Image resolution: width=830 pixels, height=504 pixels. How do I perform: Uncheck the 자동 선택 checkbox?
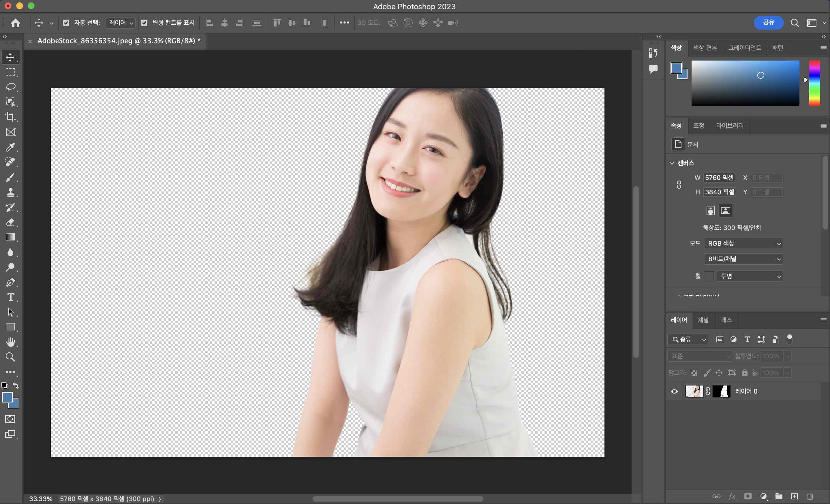(x=66, y=22)
